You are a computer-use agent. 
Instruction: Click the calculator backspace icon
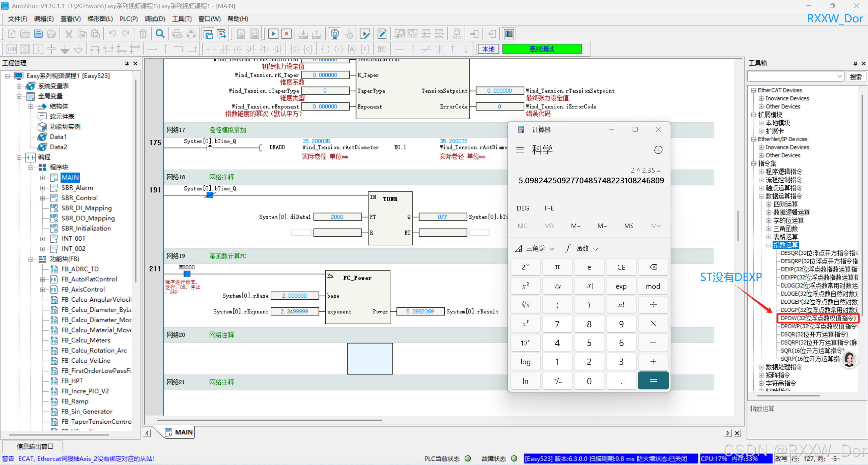[x=653, y=267]
